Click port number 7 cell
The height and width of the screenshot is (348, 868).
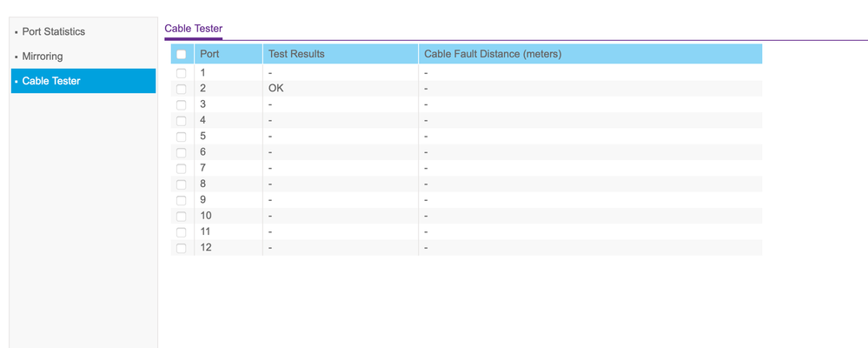click(x=228, y=168)
